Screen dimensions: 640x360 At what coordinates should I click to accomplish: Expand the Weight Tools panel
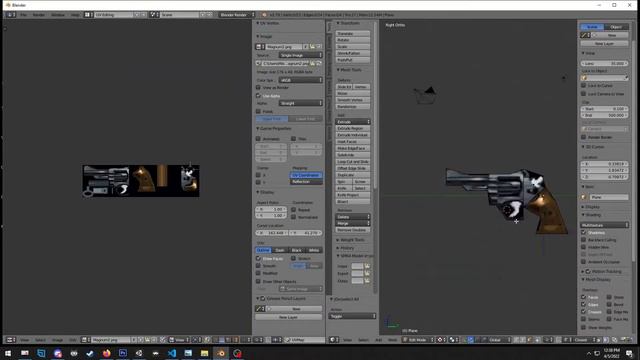pyautogui.click(x=351, y=240)
